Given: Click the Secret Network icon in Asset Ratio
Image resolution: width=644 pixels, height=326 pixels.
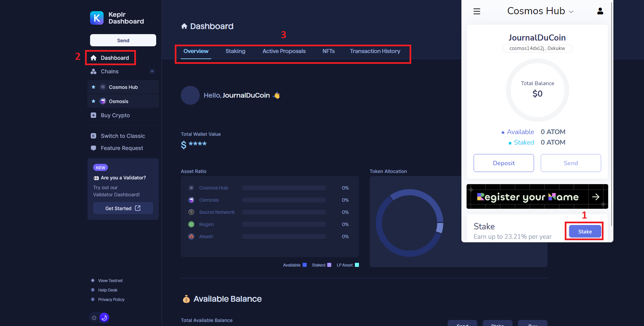Looking at the screenshot, I should [191, 212].
